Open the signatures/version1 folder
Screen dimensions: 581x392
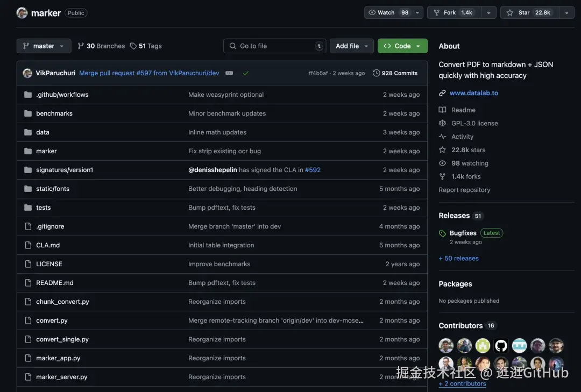(65, 170)
